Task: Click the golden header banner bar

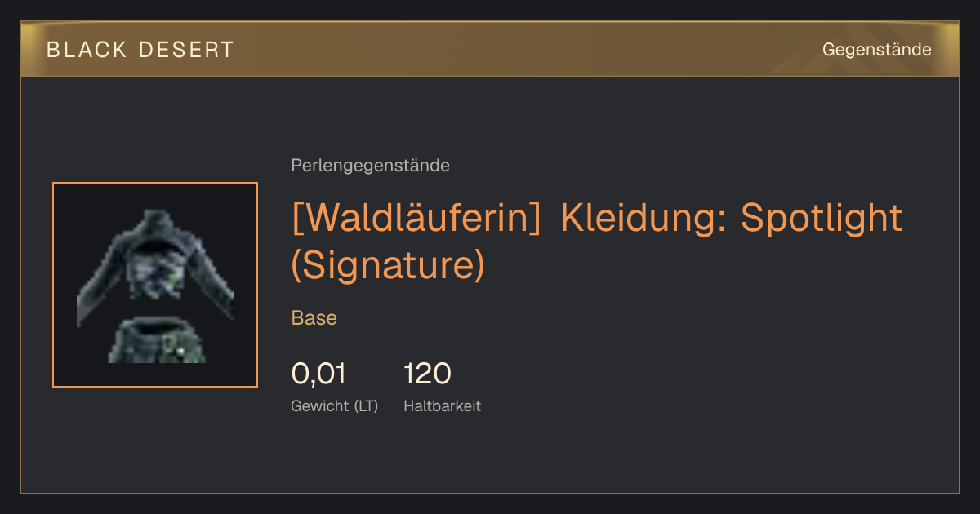Action: coord(490,49)
